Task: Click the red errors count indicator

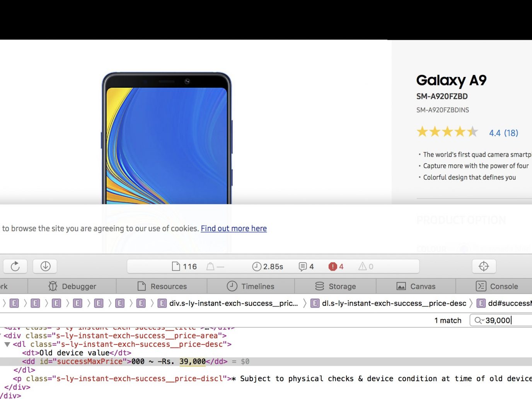Action: (336, 266)
